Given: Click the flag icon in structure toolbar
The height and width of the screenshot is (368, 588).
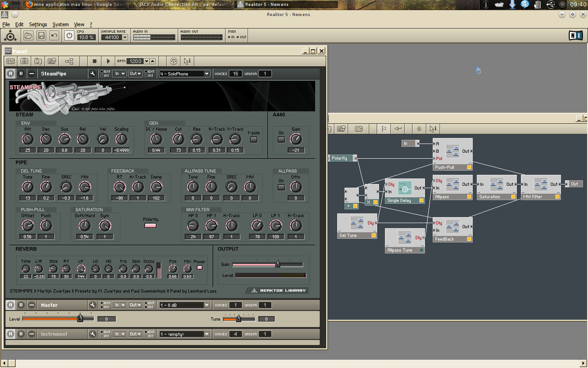Looking at the screenshot, I should click(x=384, y=129).
